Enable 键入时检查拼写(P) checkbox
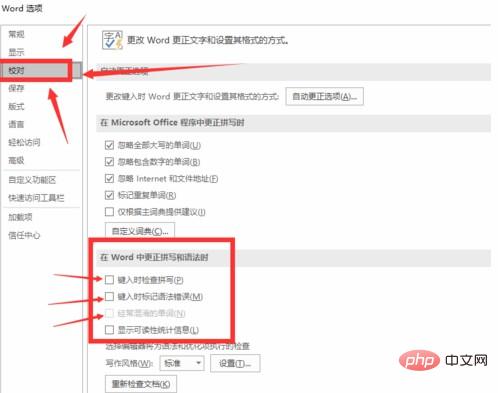The width and height of the screenshot is (498, 393). (x=109, y=280)
